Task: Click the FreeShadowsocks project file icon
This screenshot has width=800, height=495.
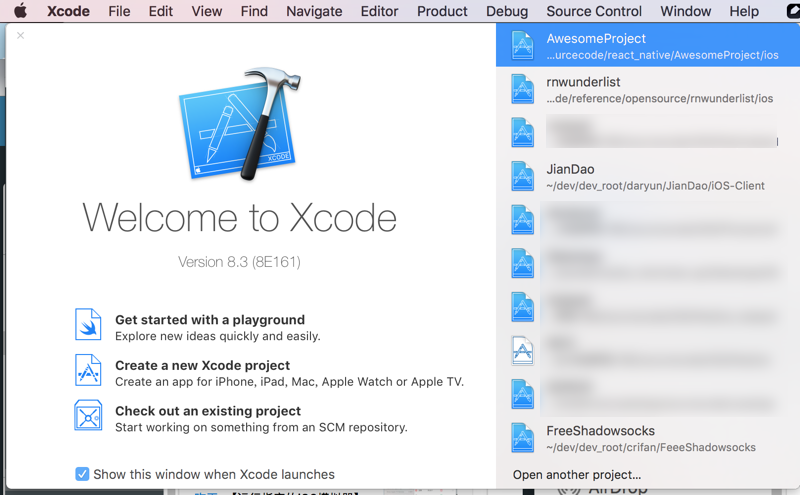Action: click(x=522, y=438)
